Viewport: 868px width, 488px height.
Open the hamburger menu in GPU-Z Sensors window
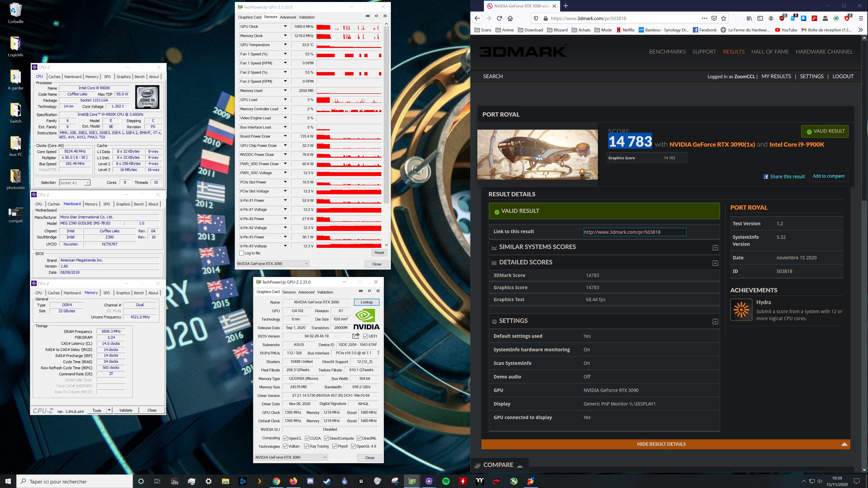385,16
